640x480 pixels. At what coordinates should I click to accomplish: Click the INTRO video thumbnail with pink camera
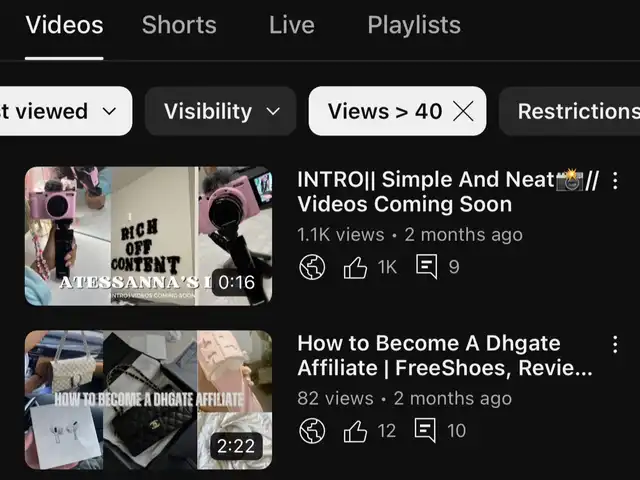click(x=148, y=236)
